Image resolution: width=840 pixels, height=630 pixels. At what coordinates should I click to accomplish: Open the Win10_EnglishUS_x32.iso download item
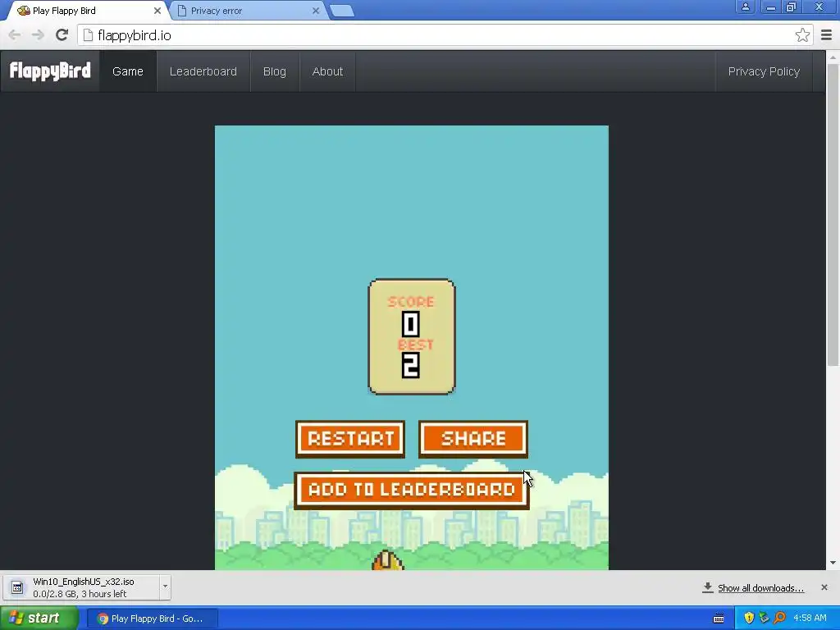[83, 587]
